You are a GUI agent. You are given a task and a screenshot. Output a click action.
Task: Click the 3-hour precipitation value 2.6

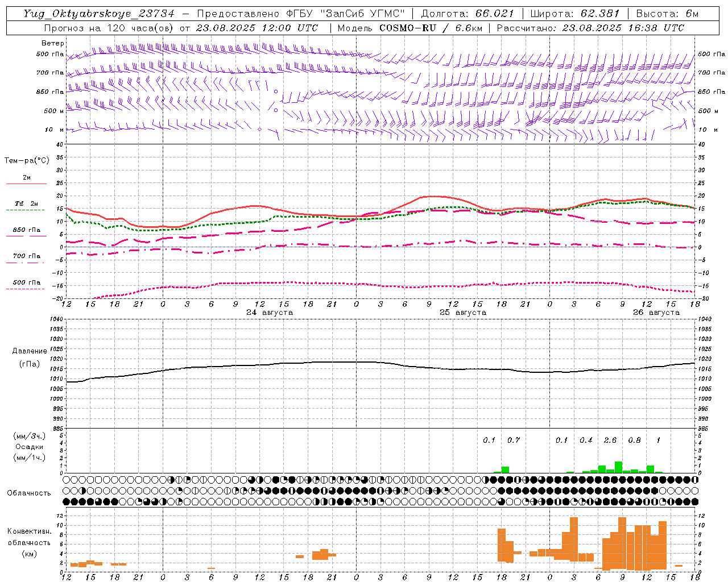pos(610,440)
